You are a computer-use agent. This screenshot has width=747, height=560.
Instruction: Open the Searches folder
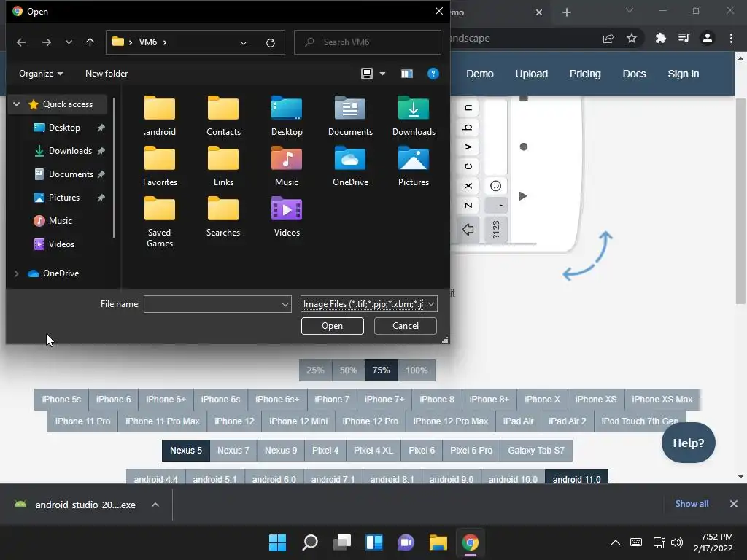click(223, 217)
